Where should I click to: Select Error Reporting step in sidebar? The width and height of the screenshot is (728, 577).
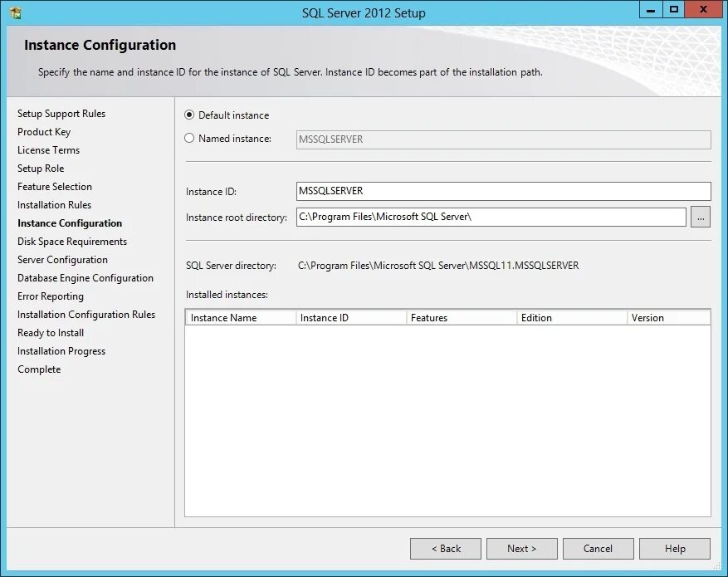click(x=51, y=296)
